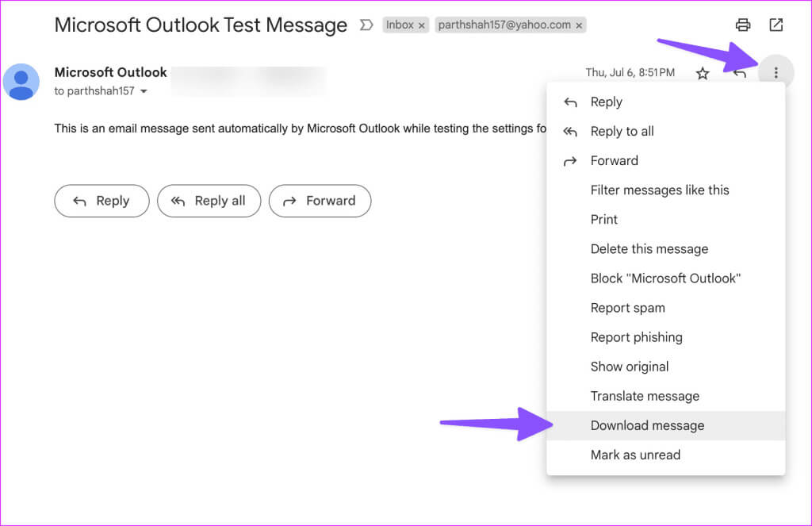The height and width of the screenshot is (526, 812).
Task: Click the Forward button below the message
Action: pos(320,201)
